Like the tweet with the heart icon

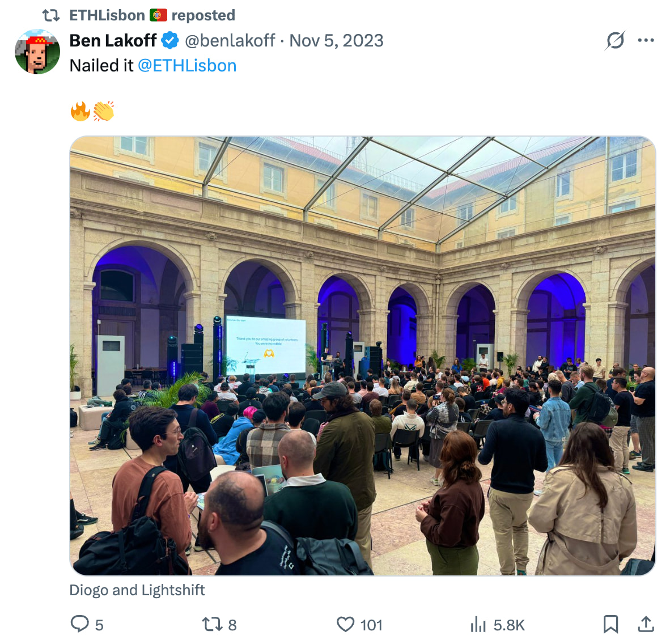pos(345,624)
